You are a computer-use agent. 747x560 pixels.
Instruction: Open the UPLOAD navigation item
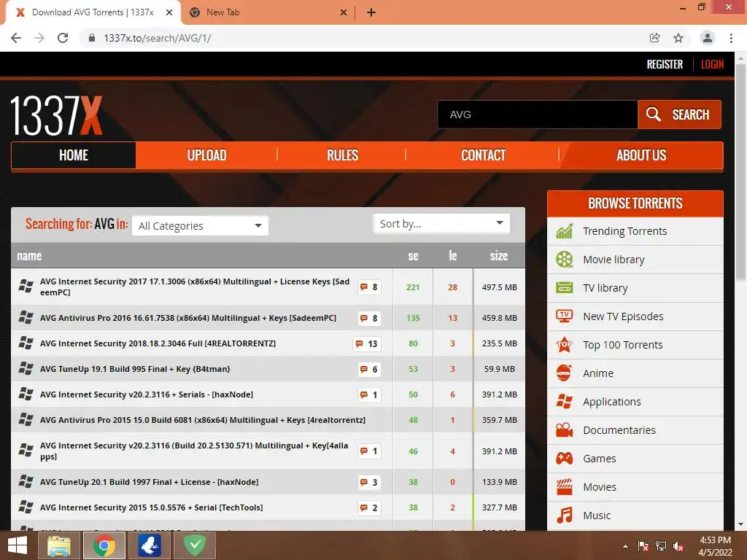click(206, 155)
